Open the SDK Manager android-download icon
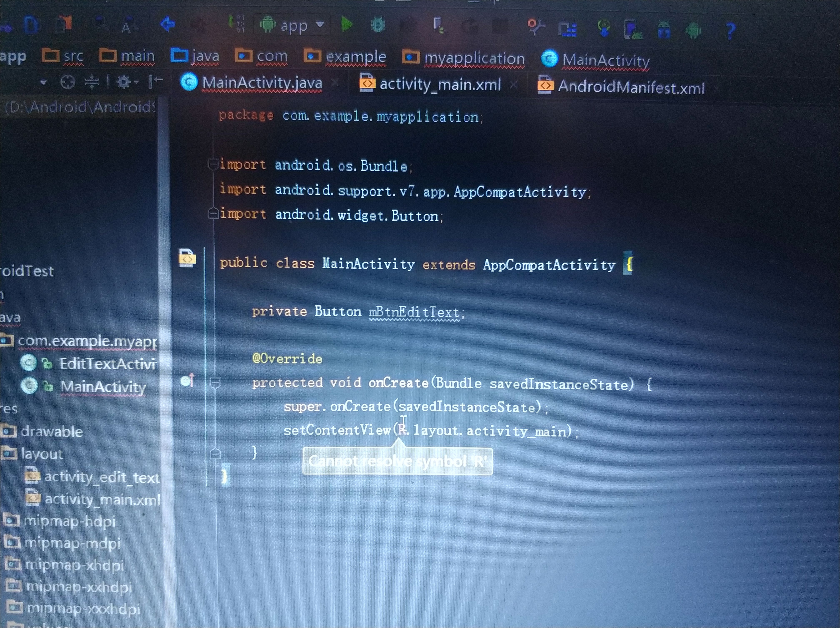 [664, 30]
